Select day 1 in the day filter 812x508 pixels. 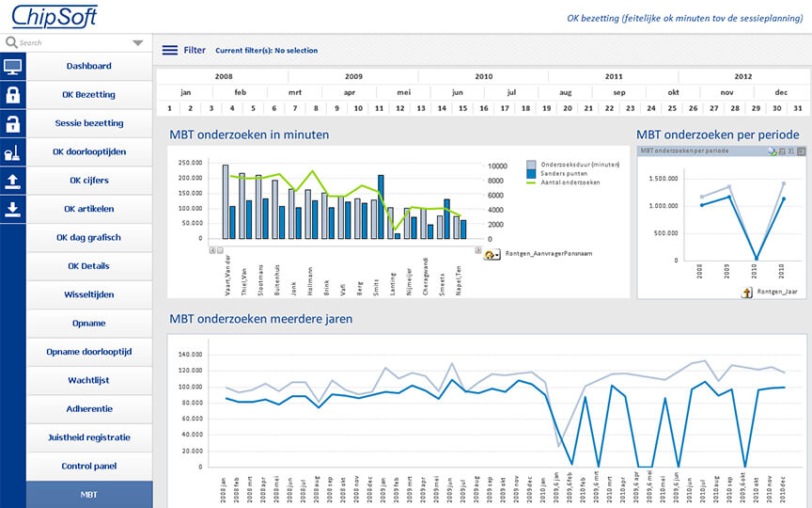point(169,108)
